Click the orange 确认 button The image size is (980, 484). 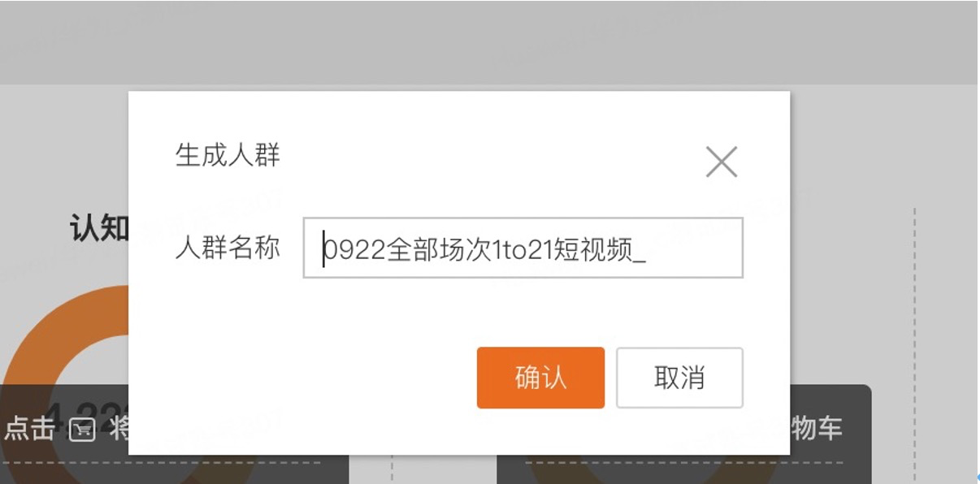click(x=540, y=378)
